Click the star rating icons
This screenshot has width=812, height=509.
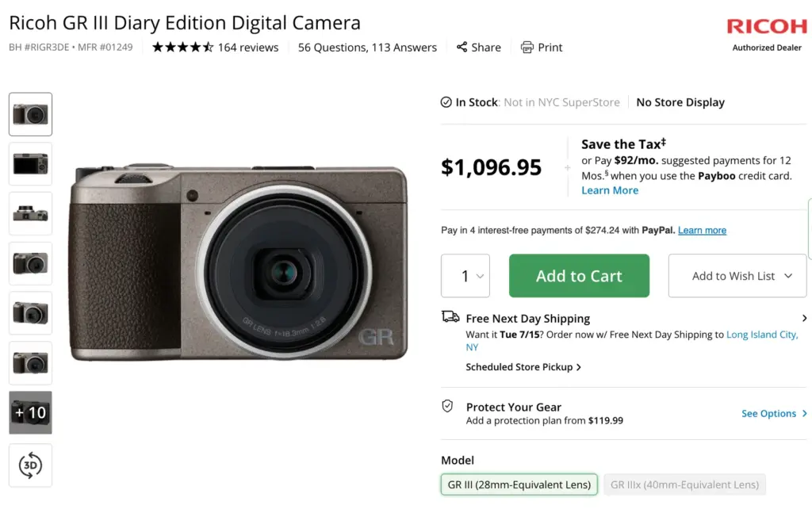tap(182, 48)
